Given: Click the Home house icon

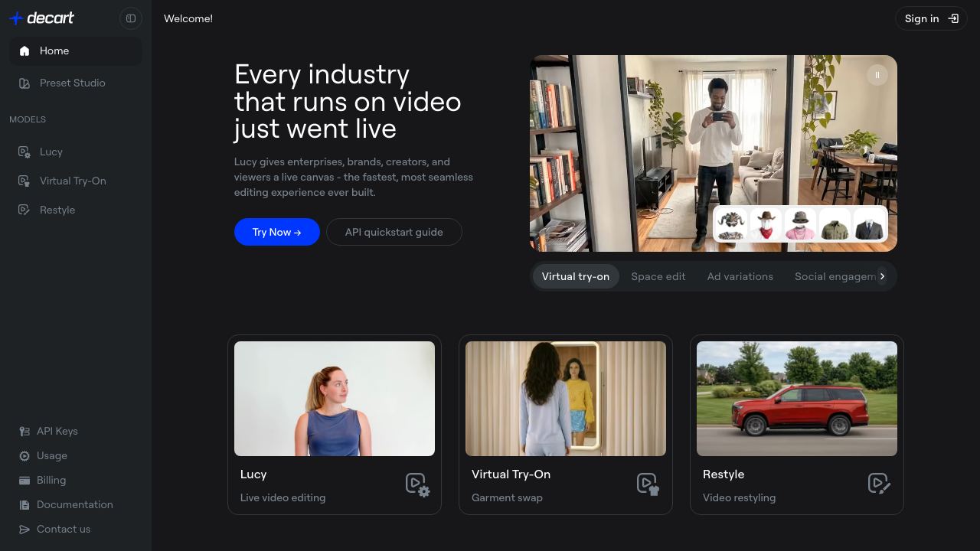Looking at the screenshot, I should (x=24, y=51).
